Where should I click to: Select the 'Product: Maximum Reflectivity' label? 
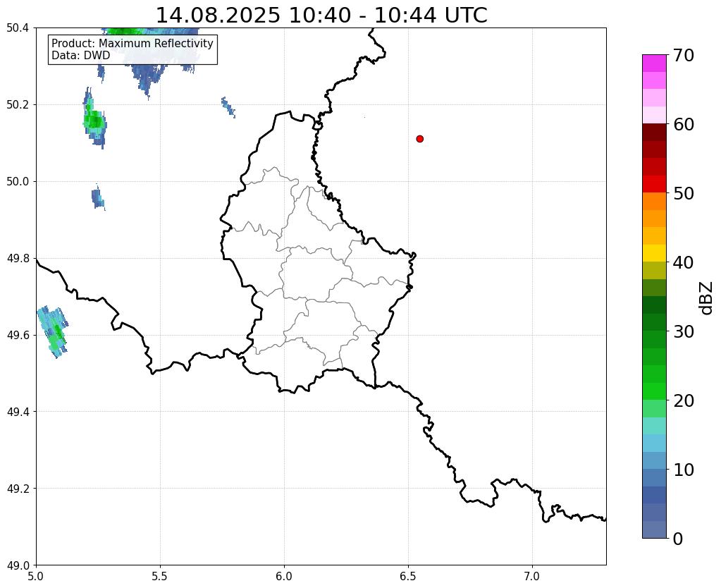click(x=133, y=43)
